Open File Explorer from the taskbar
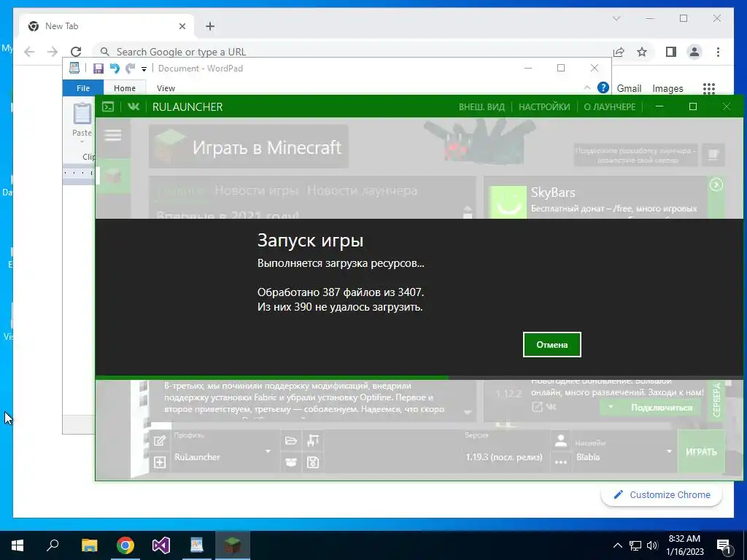 click(89, 545)
